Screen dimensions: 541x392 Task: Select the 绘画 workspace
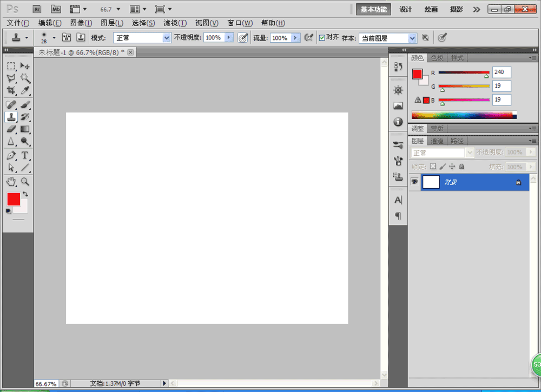point(431,9)
